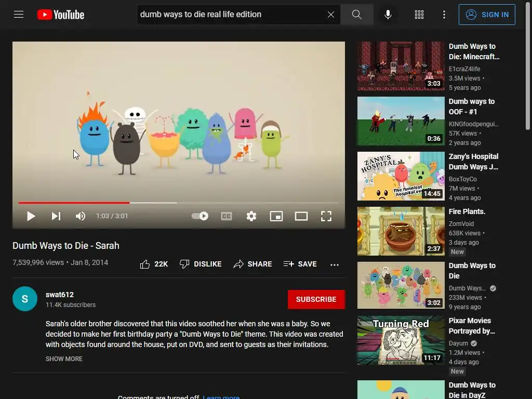Click the Dayum channel name
Viewport: 532px width, 399px height.
coord(458,343)
